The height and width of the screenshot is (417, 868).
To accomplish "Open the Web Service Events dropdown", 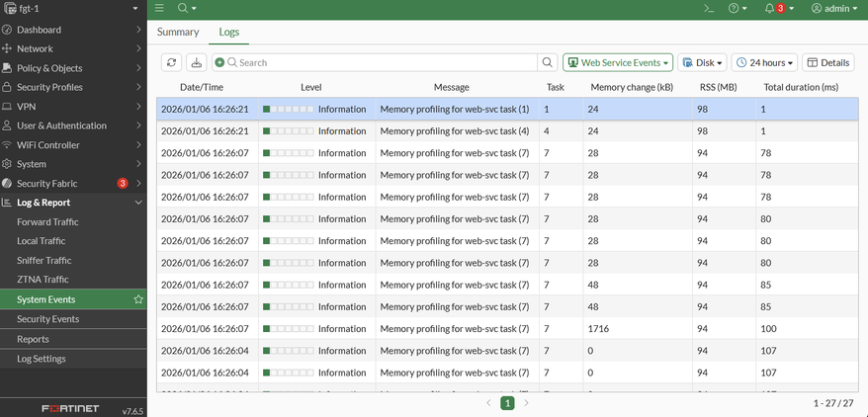I will tap(617, 62).
